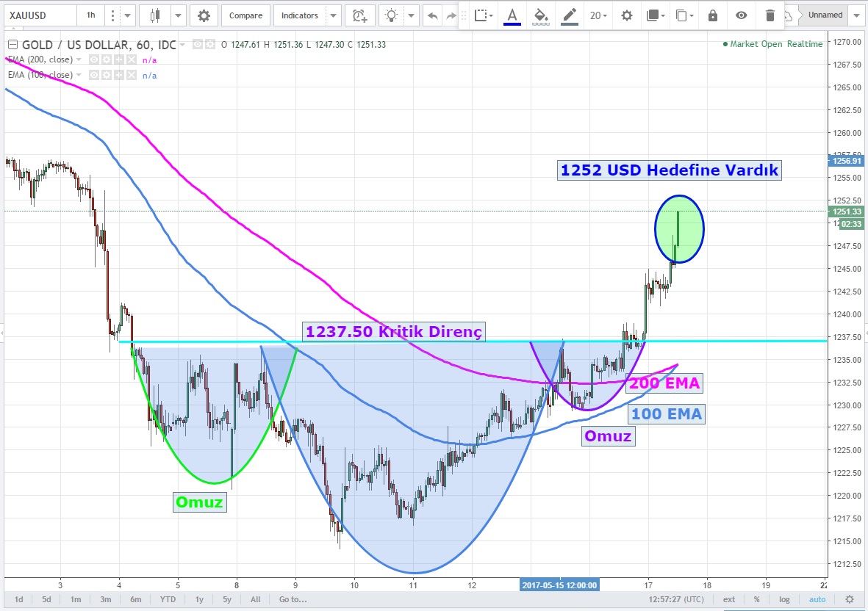The height and width of the screenshot is (611, 868).
Task: Toggle the auto scale option
Action: tap(817, 599)
